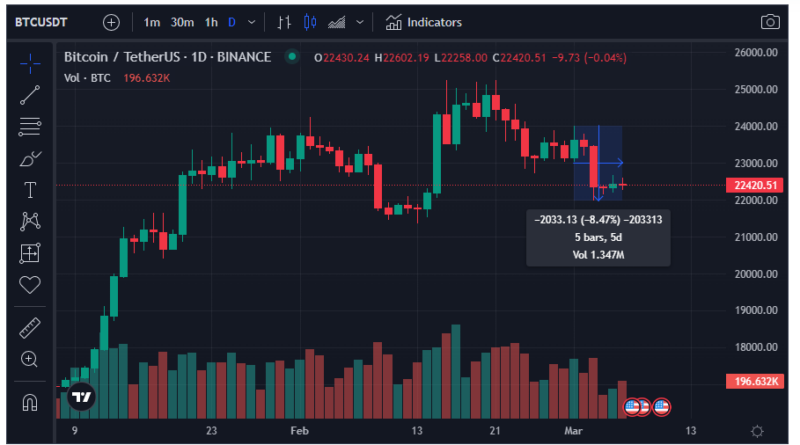Click the plus to compare or add symbol
Viewport: 800px width, 445px height.
click(x=111, y=22)
